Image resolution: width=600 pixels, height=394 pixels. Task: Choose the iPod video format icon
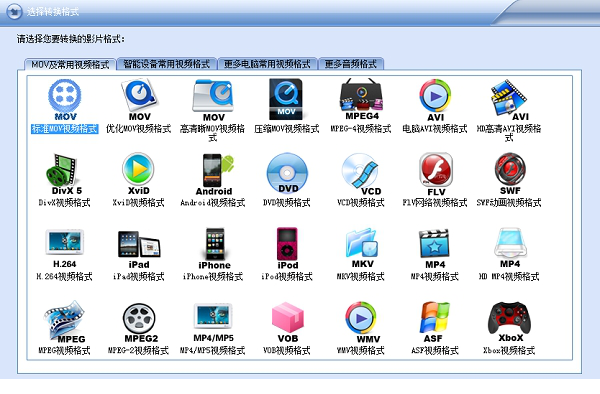pyautogui.click(x=287, y=249)
